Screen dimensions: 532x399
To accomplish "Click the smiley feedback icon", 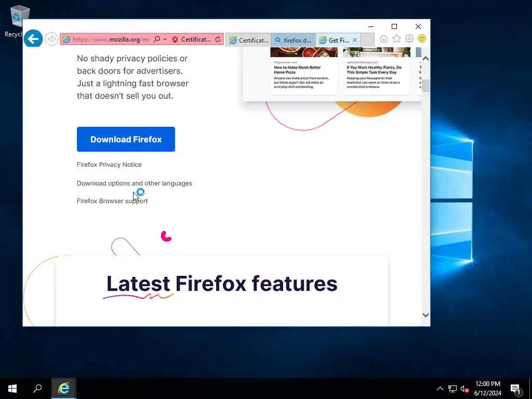I will click(x=422, y=38).
